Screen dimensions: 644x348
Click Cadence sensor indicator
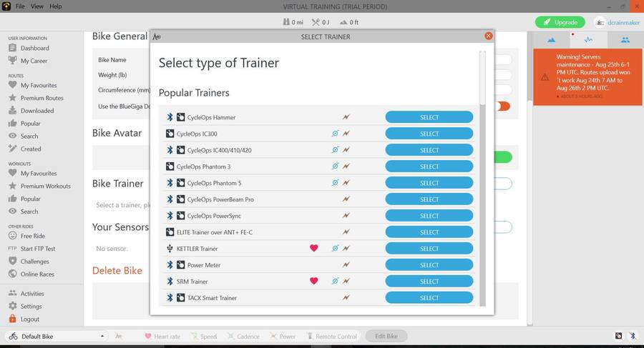point(243,336)
